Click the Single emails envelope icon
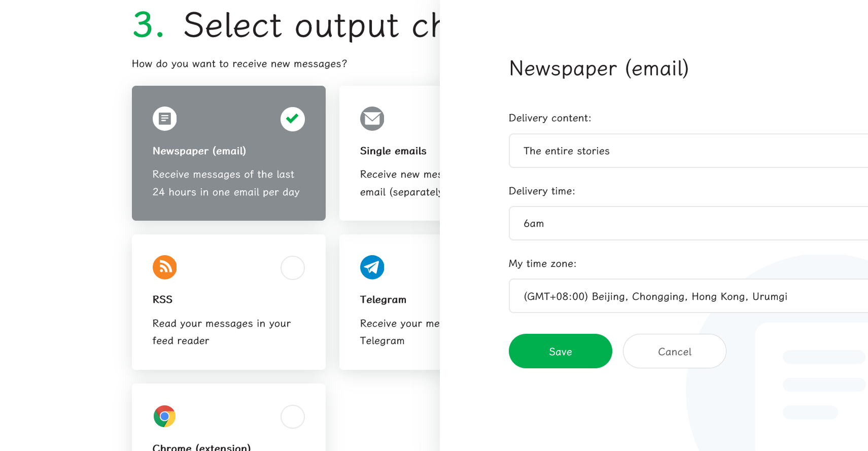 [372, 119]
